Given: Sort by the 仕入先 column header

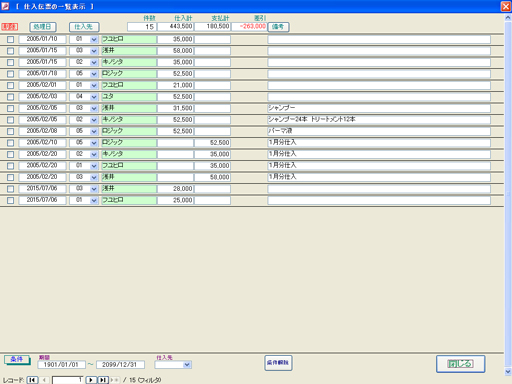Looking at the screenshot, I should (x=84, y=27).
